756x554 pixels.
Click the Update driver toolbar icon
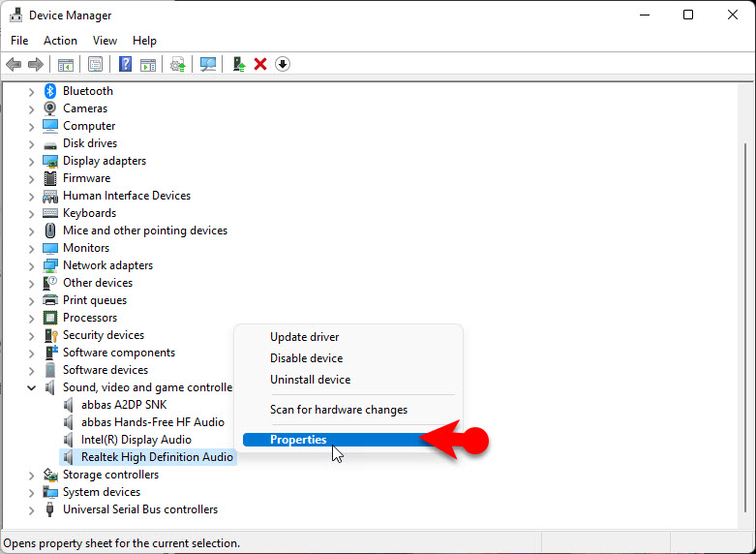click(x=239, y=65)
